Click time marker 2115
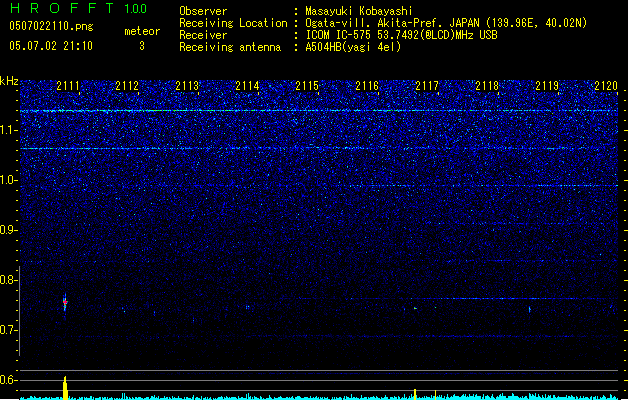The height and width of the screenshot is (400, 629). click(x=307, y=86)
